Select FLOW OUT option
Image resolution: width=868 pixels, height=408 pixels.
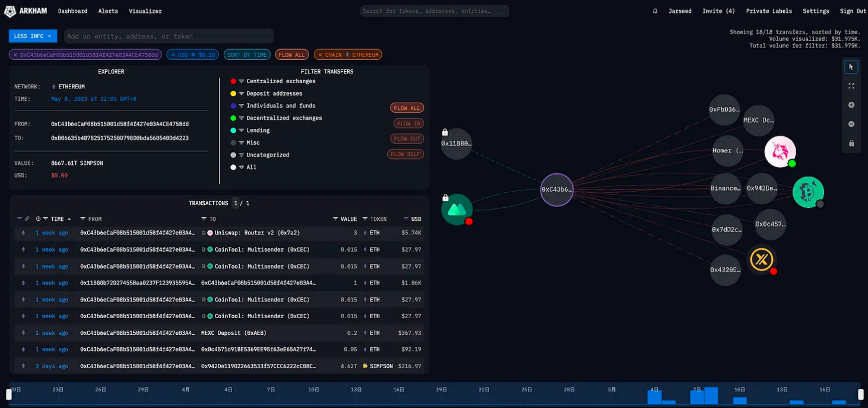pos(407,139)
